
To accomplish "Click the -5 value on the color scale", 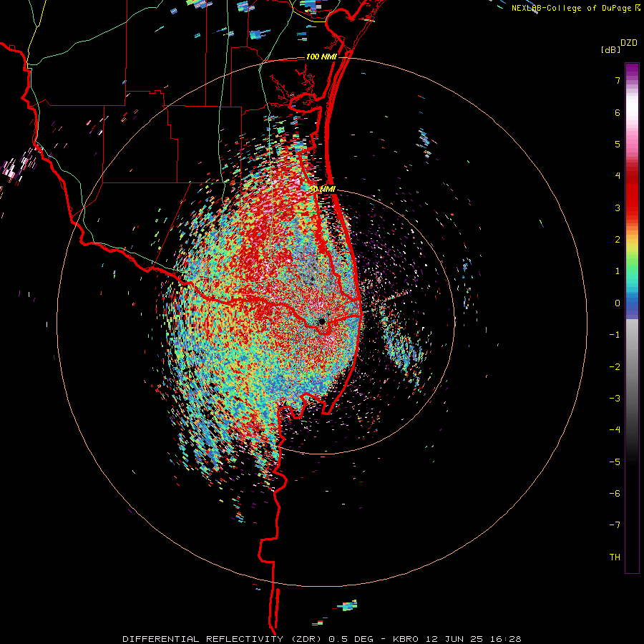I will pyautogui.click(x=615, y=462).
